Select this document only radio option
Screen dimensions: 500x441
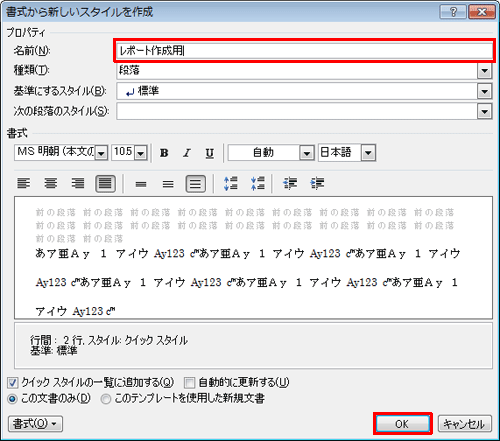tap(12, 399)
